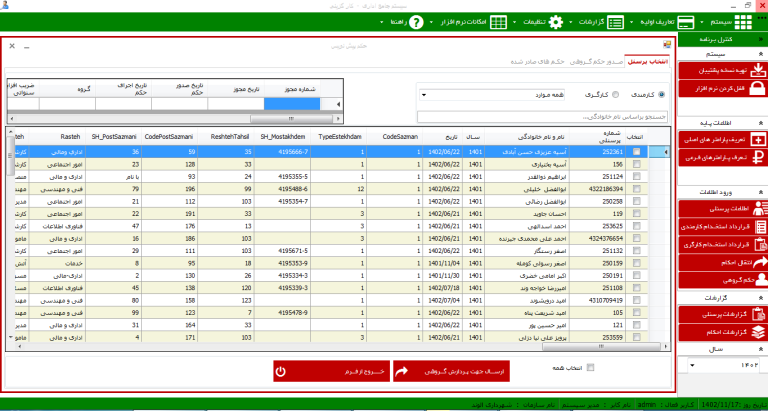
Task: Check the انتخاب همه checkbox
Action: (x=590, y=368)
